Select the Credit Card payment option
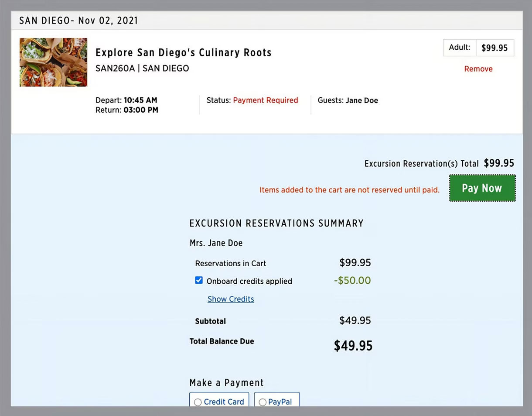The width and height of the screenshot is (532, 416). [198, 402]
